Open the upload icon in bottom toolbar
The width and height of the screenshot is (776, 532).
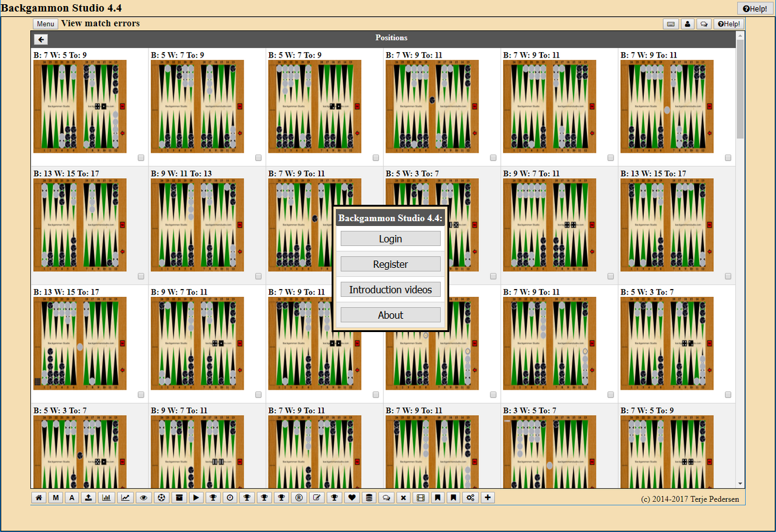(x=89, y=497)
